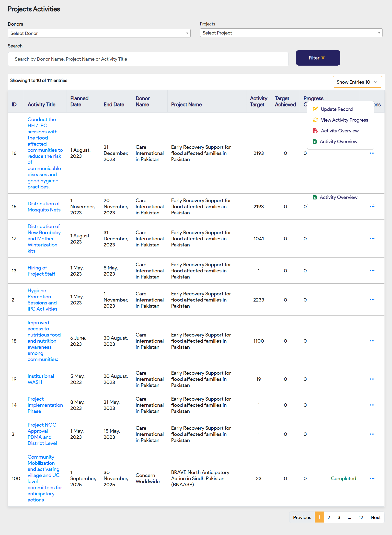This screenshot has width=392, height=535.
Task: Open the Institutional WASH activity link
Action: click(x=41, y=379)
